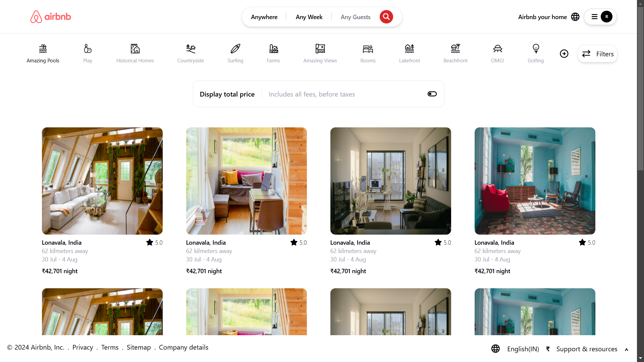Open the globe language icon in header
This screenshot has width=644, height=362.
click(575, 17)
